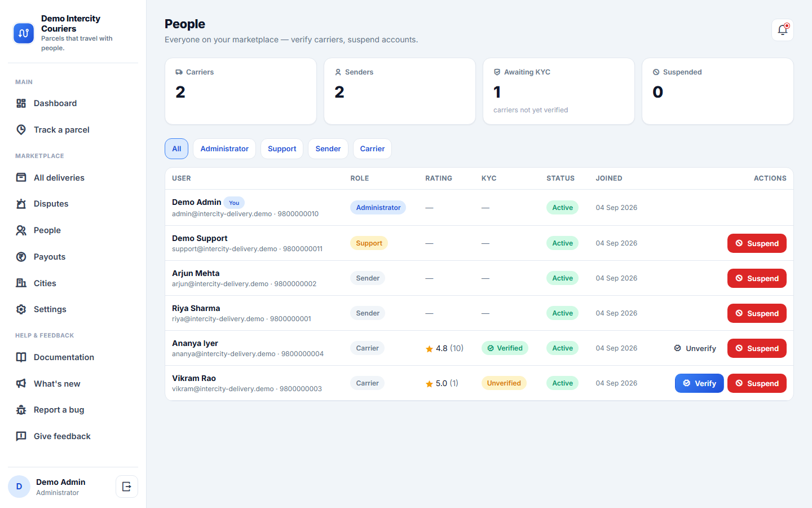Click the Give feedback chat icon
The height and width of the screenshot is (508, 812).
(21, 436)
